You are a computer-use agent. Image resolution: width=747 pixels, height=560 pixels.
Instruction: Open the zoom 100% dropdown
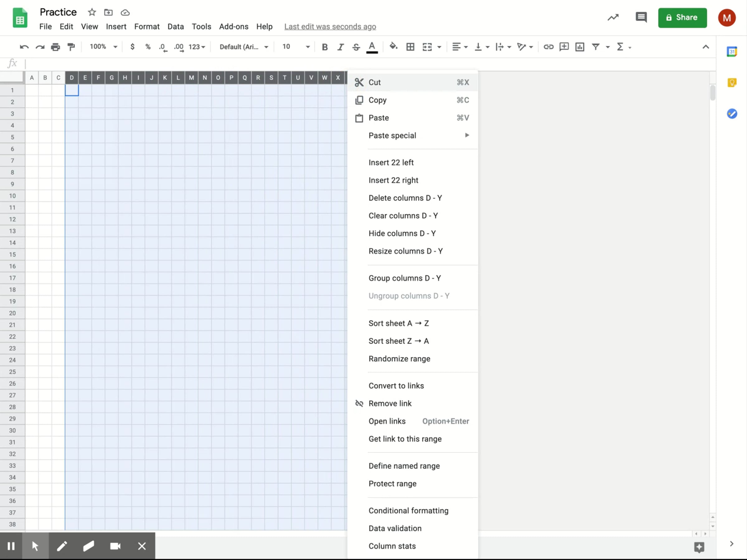(x=103, y=47)
